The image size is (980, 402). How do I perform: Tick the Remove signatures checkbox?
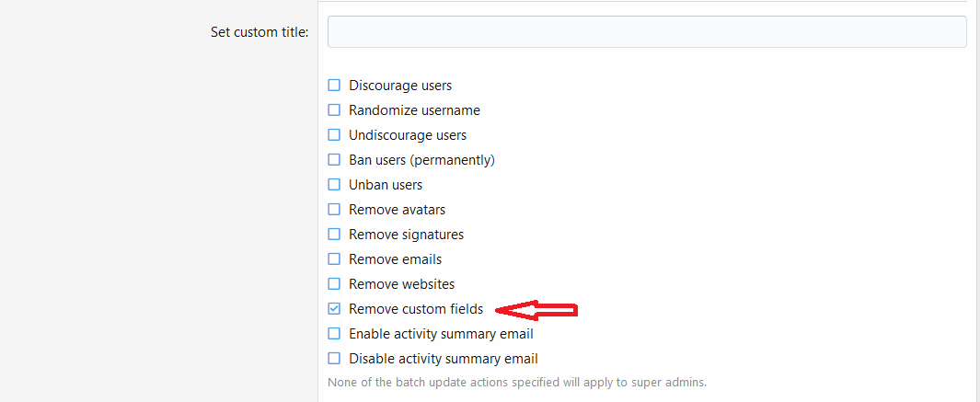tap(334, 235)
